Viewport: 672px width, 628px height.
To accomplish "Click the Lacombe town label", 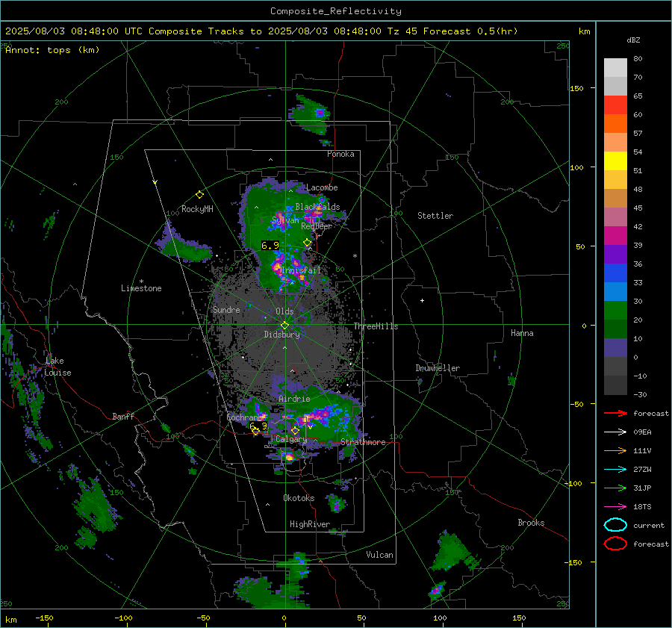I will [322, 187].
